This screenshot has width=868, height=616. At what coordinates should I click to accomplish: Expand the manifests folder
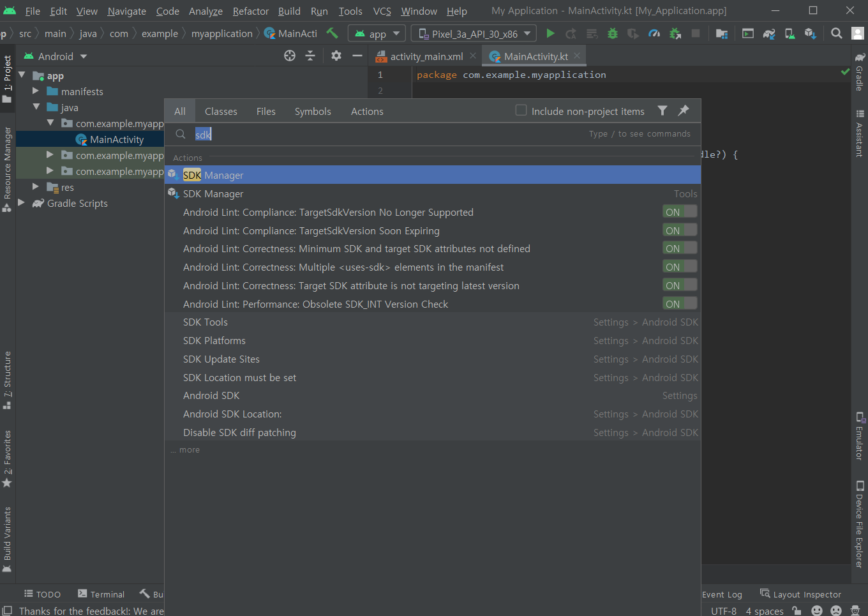pyautogui.click(x=36, y=91)
